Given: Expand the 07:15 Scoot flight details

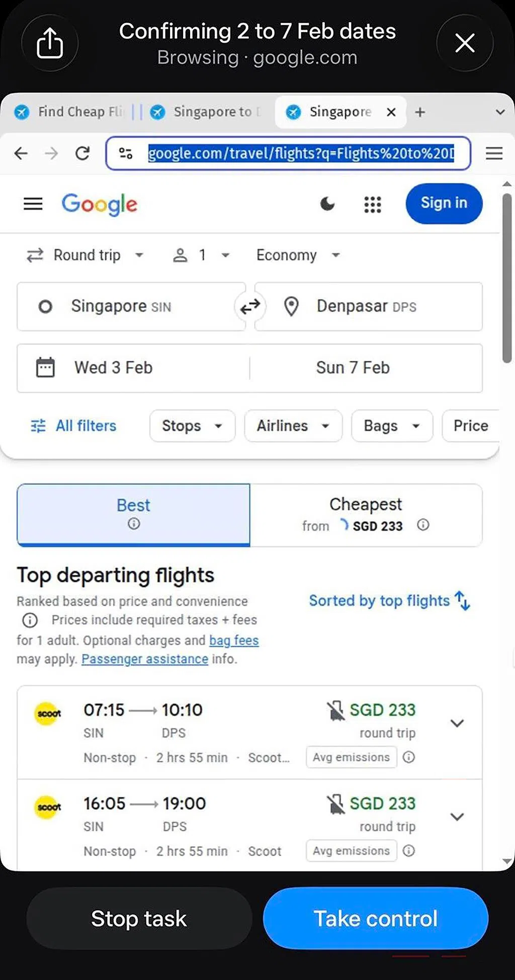Looking at the screenshot, I should [457, 723].
